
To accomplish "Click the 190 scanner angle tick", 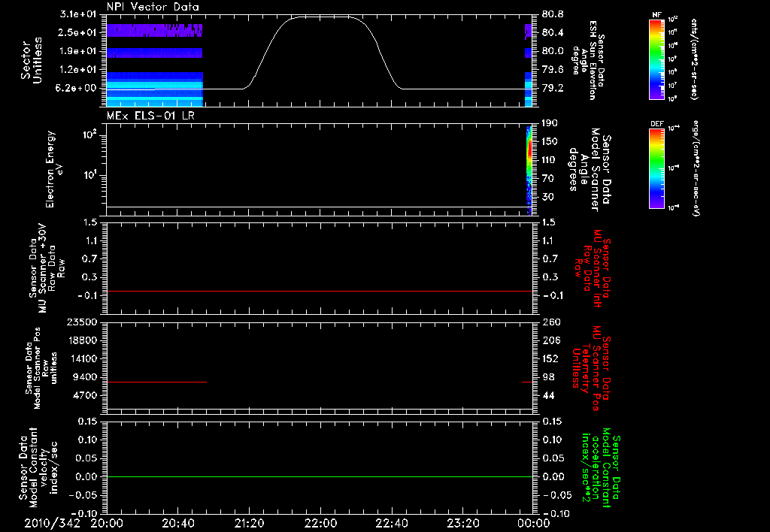I will pyautogui.click(x=550, y=123).
